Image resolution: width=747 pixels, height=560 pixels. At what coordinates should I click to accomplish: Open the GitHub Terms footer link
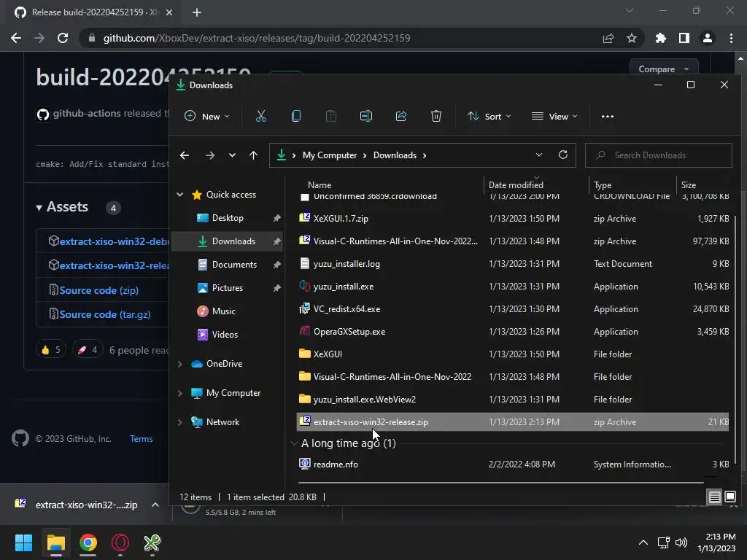click(141, 439)
